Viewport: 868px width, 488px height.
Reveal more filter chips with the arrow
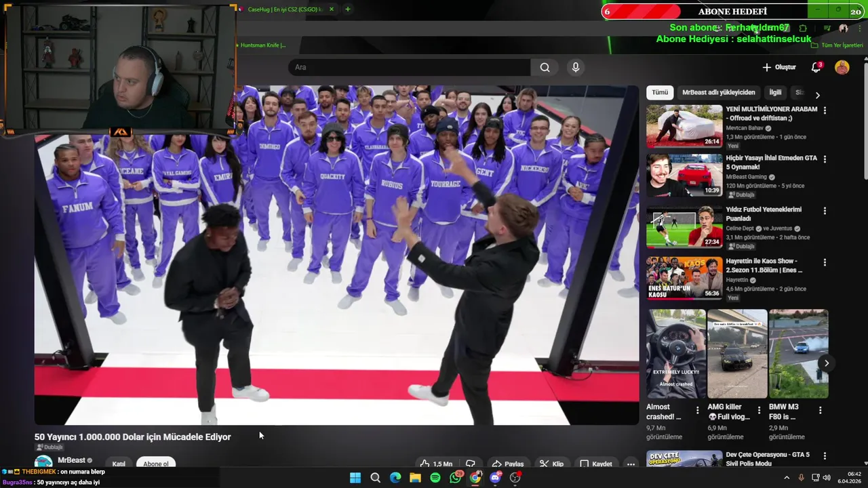tap(817, 96)
